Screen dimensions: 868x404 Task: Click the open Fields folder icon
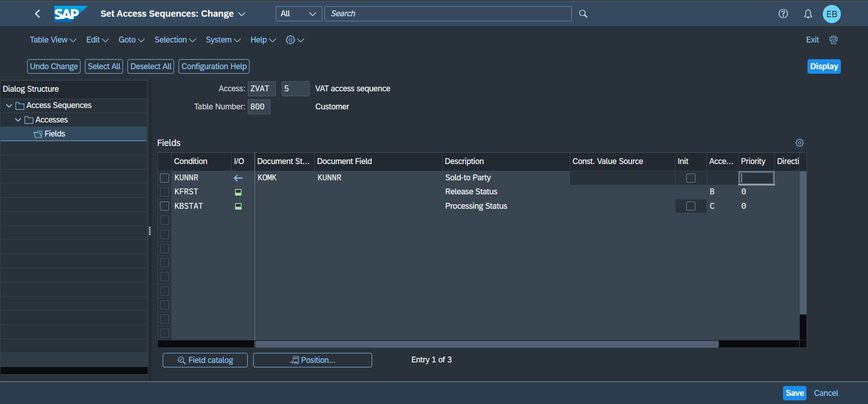(x=38, y=134)
